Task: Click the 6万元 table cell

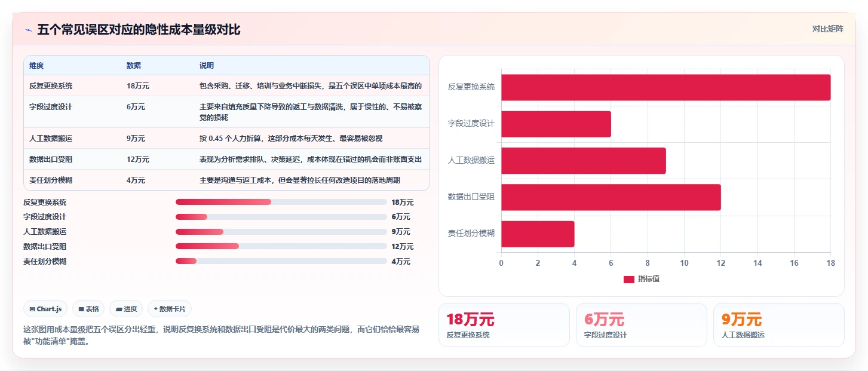Action: tap(136, 107)
